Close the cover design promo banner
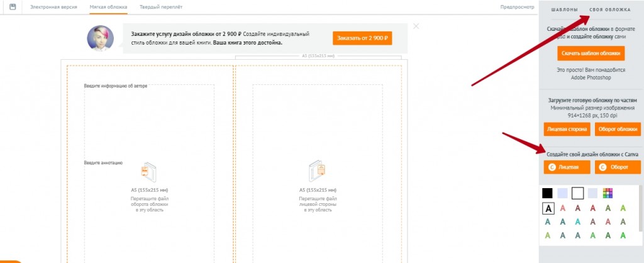The width and height of the screenshot is (644, 263). [416, 26]
